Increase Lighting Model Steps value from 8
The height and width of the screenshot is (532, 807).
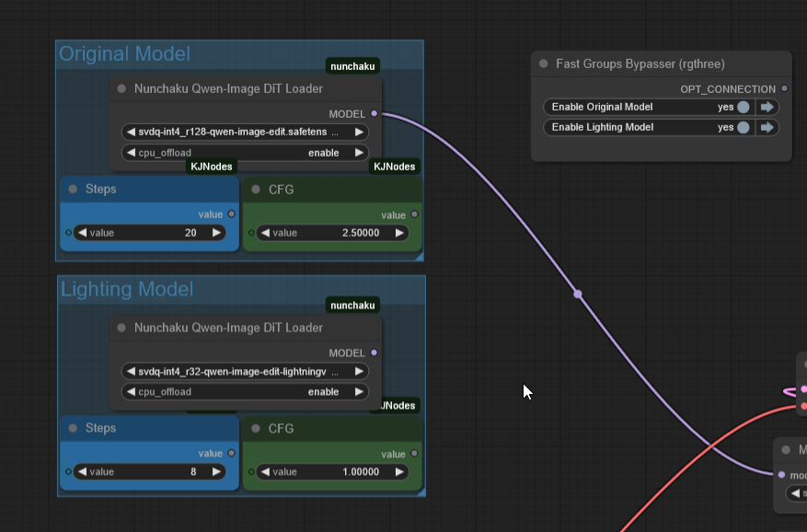click(x=216, y=472)
